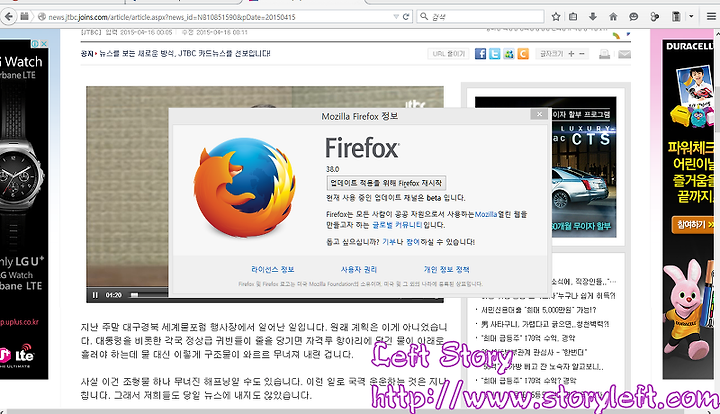Image resolution: width=720 pixels, height=414 pixels.
Task: Close the Mozilla Firefox 정보 dialog
Action: point(540,114)
